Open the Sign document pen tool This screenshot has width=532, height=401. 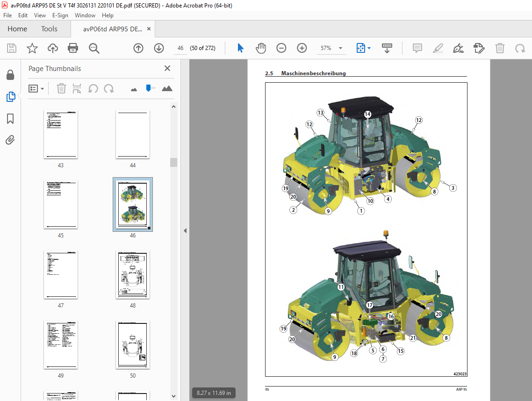(459, 48)
